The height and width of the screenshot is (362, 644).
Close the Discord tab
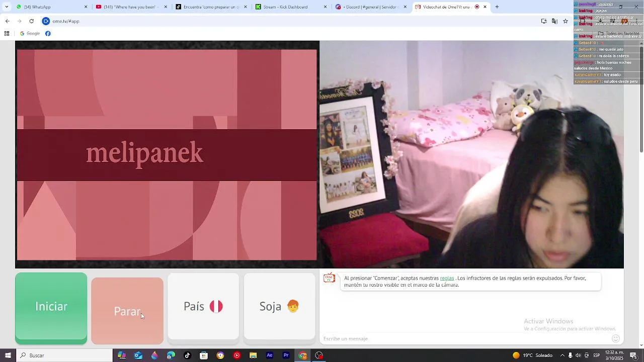point(405,7)
